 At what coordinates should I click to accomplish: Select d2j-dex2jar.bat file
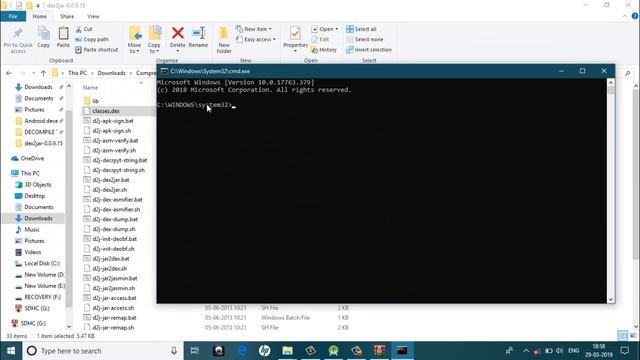[111, 180]
